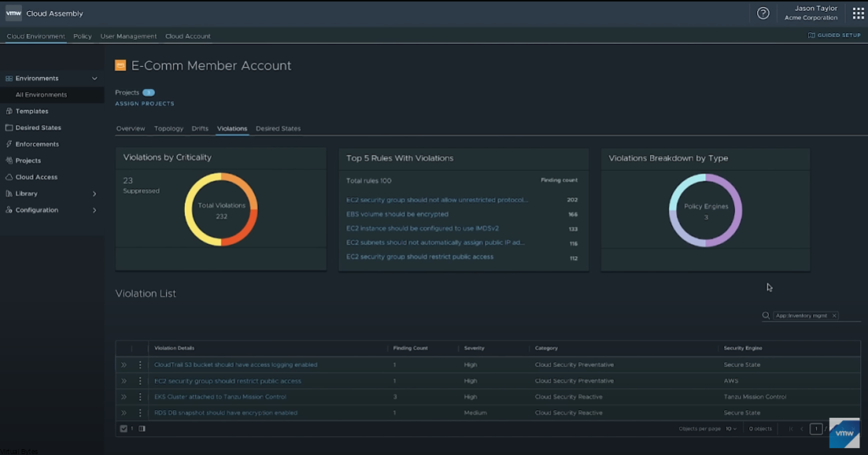Open the User Management top tab
Screen dimensions: 868x455
(129, 36)
